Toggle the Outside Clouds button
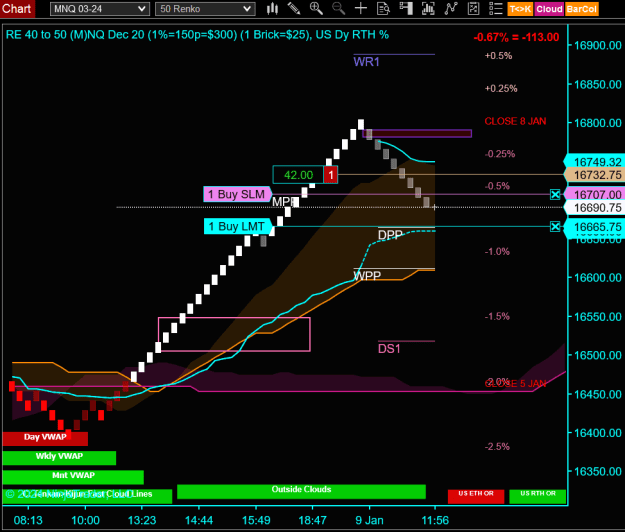The width and height of the screenshot is (625, 532). click(301, 491)
